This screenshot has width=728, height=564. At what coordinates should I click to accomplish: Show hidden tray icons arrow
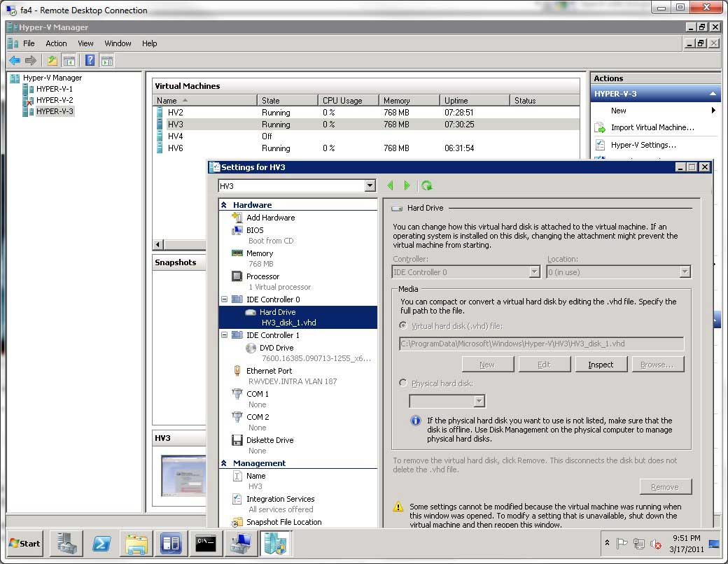[607, 542]
